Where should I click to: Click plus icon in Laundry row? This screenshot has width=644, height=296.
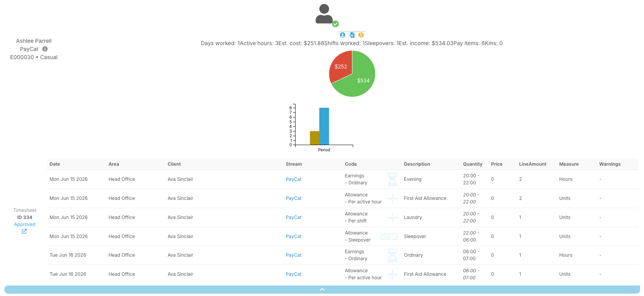pos(392,217)
